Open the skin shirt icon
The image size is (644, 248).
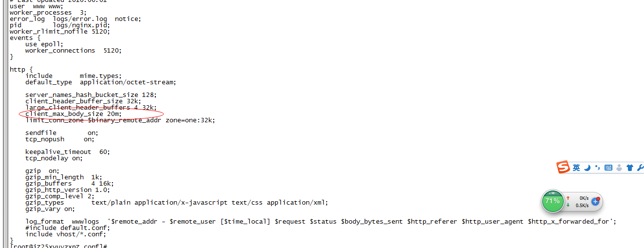[630, 168]
